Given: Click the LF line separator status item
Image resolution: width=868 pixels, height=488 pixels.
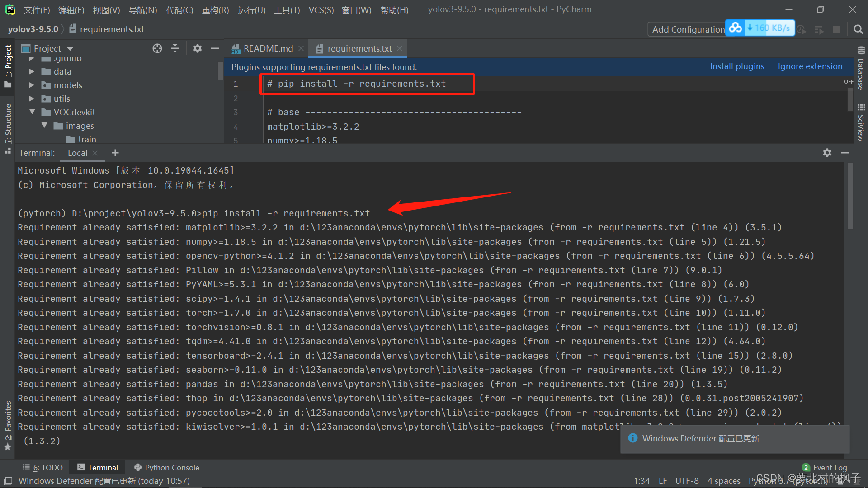Looking at the screenshot, I should 663,481.
